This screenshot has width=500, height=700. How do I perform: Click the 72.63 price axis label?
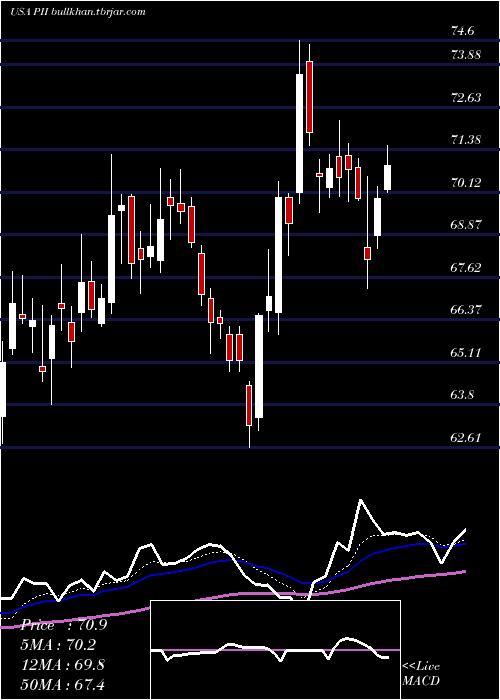(x=466, y=98)
